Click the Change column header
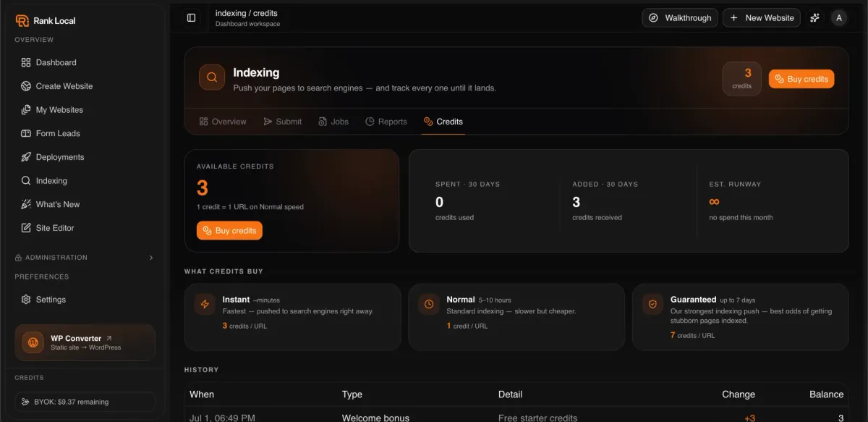The height and width of the screenshot is (422, 868). (739, 394)
